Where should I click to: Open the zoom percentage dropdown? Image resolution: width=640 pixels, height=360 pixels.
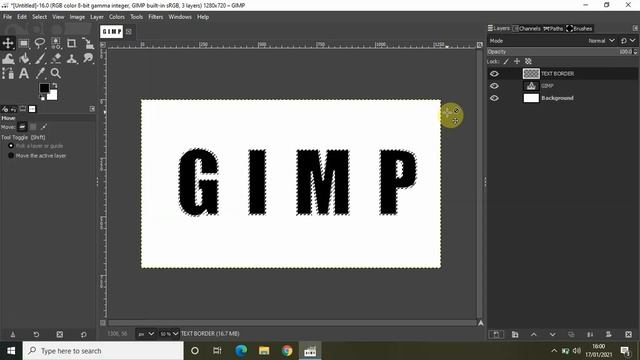tap(169, 334)
